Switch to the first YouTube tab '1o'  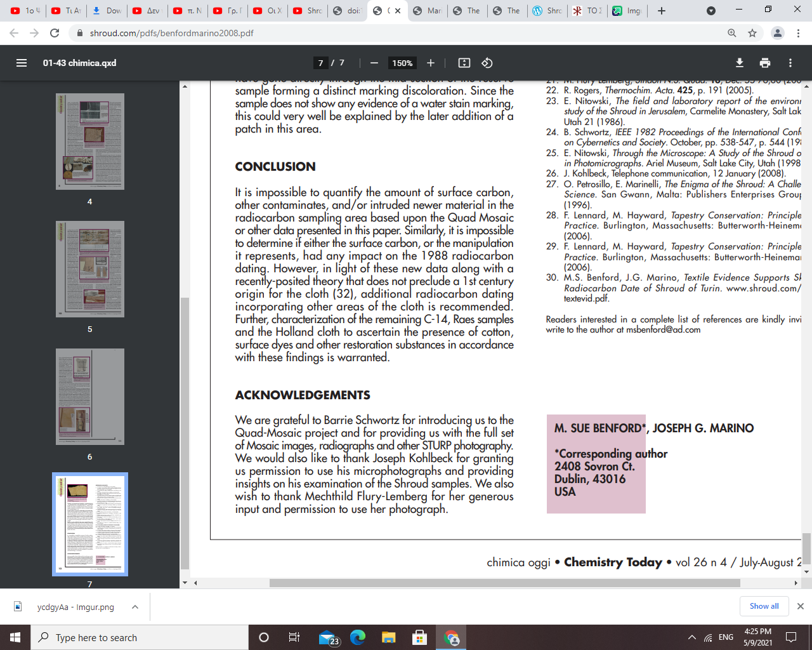click(25, 11)
